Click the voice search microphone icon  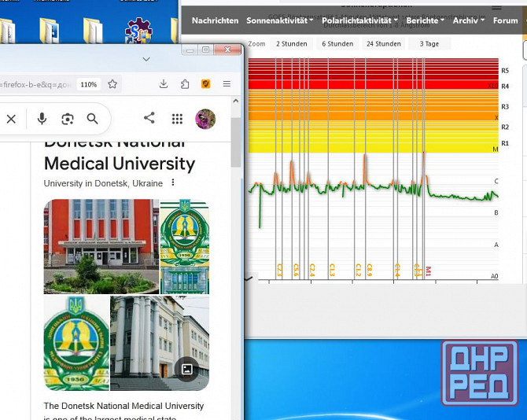[42, 119]
